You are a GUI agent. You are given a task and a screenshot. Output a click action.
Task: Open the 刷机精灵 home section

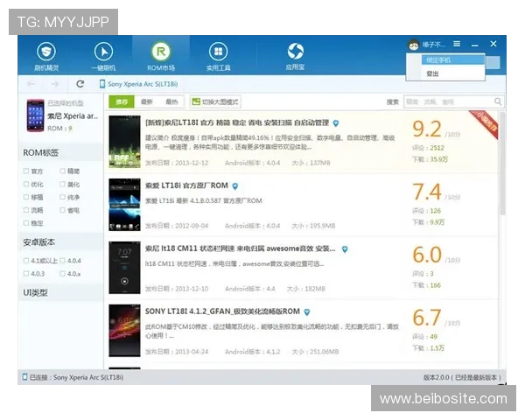46,56
